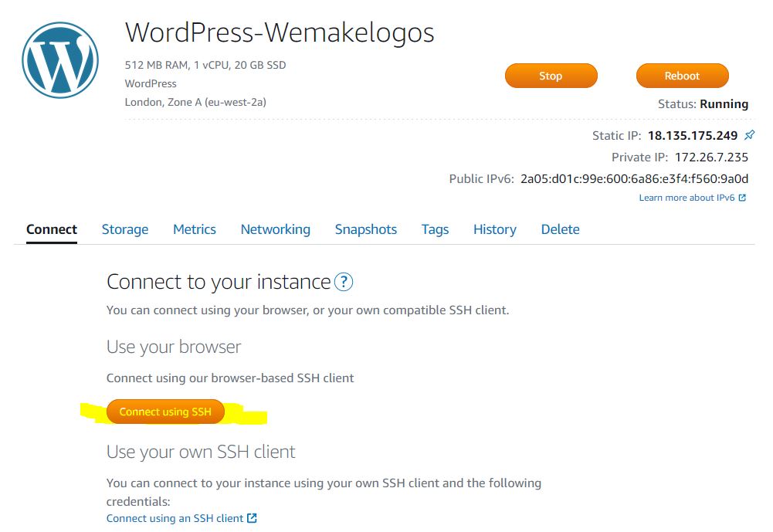
Task: Click external link icon after SSH client
Action: click(x=252, y=518)
